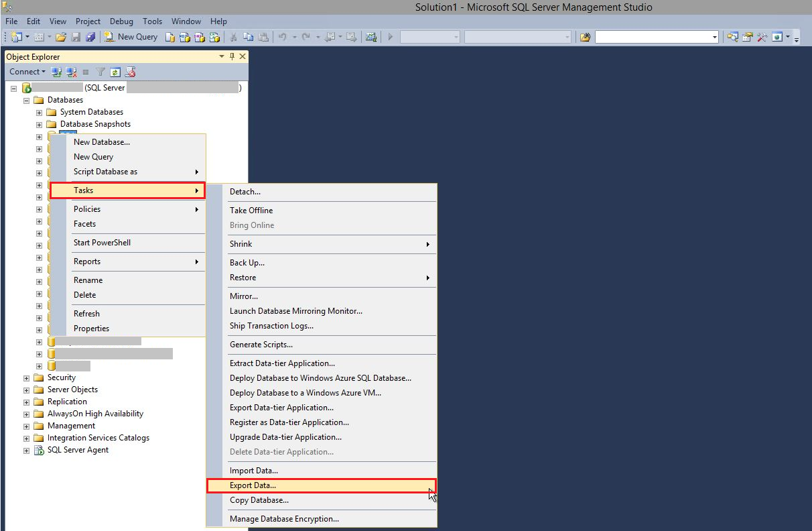Open the toolbar options overflow arrow
The image size is (812, 531).
797,38
